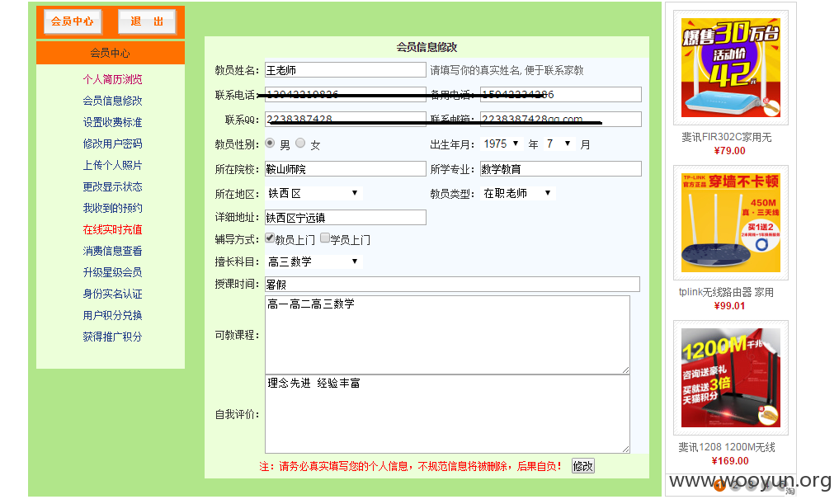Open 个人简历浏览 in the sidebar
This screenshot has height=504, width=839.
click(112, 79)
